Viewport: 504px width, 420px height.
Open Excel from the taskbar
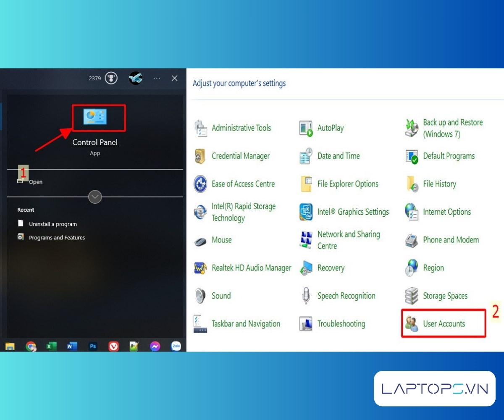click(x=51, y=346)
